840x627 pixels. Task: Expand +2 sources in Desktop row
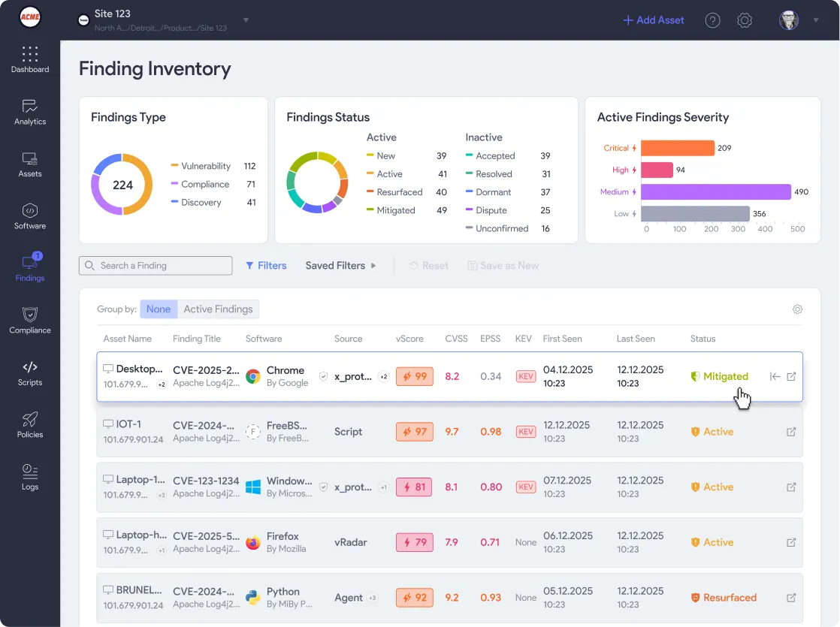[x=384, y=376]
